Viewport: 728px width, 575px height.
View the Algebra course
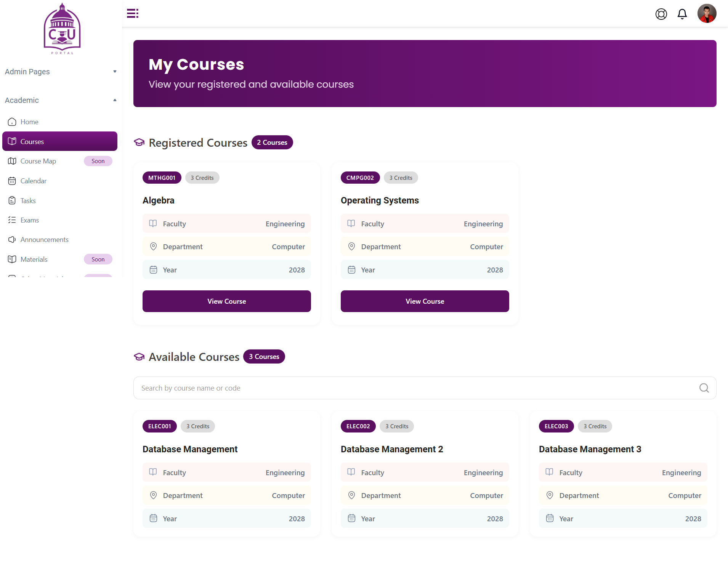click(226, 301)
